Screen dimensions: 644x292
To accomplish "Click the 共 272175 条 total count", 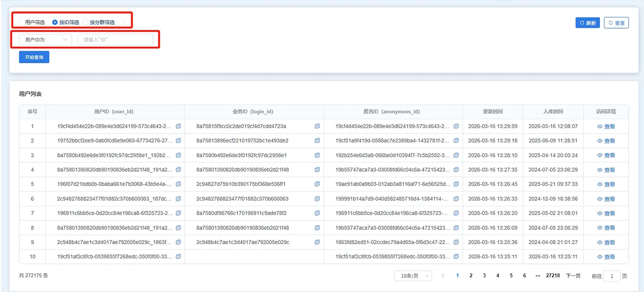I will pos(34,275).
